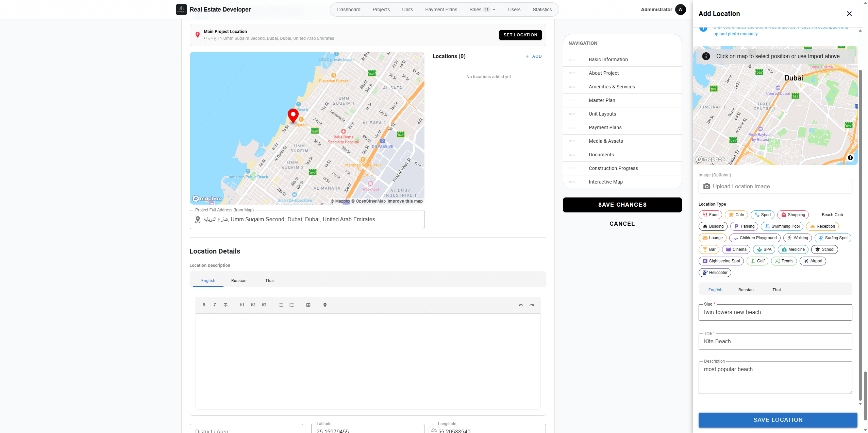
Task: Select Swimming Pool location type
Action: click(x=782, y=226)
